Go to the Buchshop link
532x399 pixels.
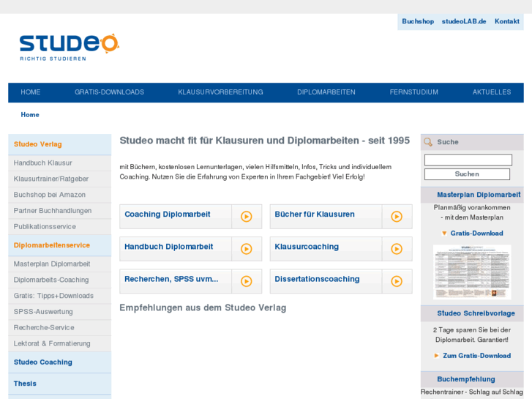[418, 21]
